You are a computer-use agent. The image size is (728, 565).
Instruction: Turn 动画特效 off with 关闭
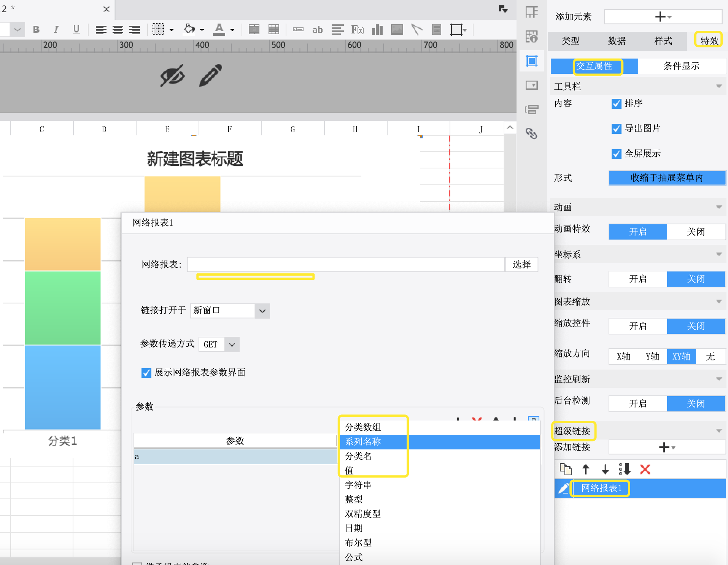696,232
